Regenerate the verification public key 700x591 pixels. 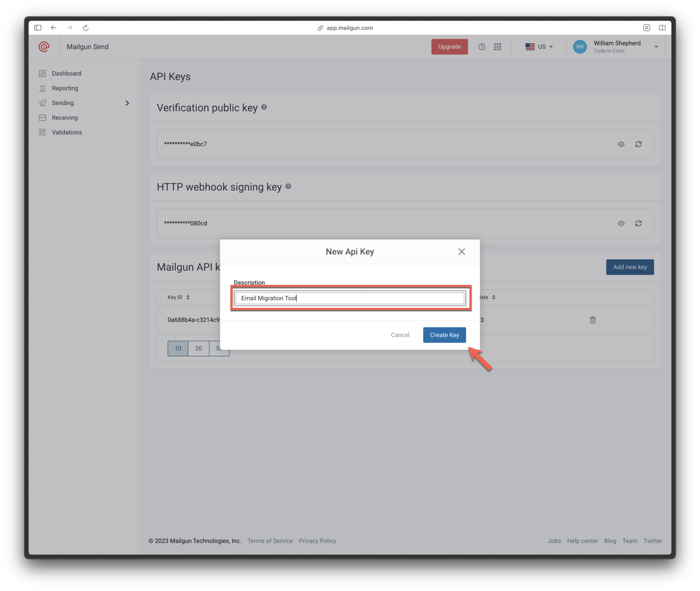pyautogui.click(x=638, y=144)
